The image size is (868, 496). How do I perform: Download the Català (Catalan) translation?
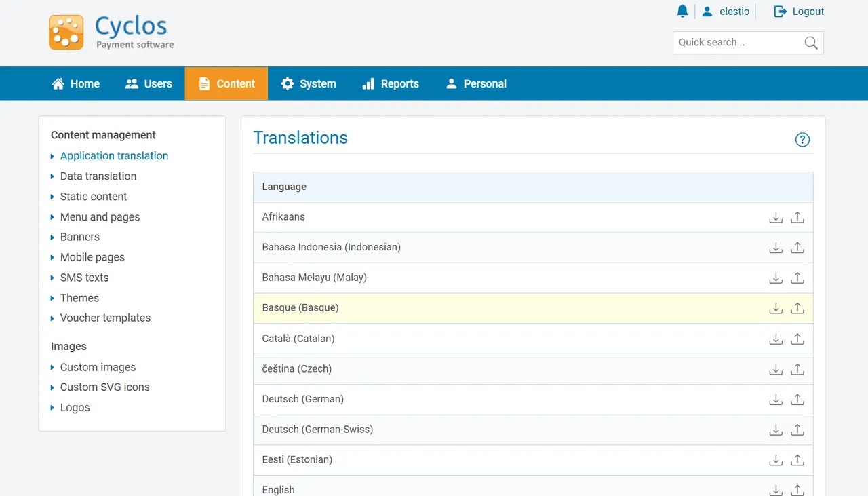click(x=776, y=339)
